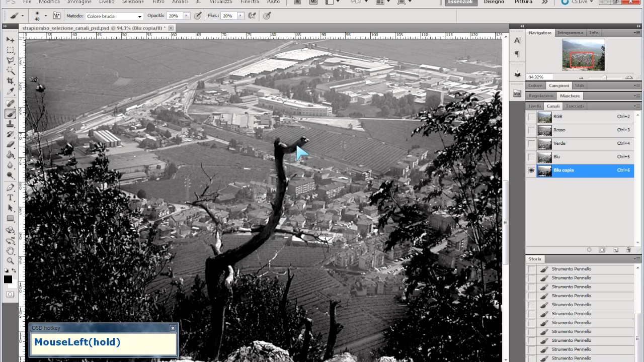The height and width of the screenshot is (362, 644).
Task: Toggle pressure for size icon
Action: tap(267, 16)
